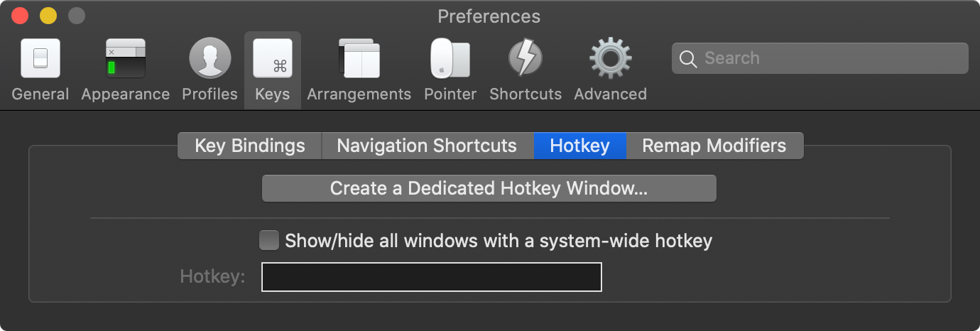Click into the Search preferences field

tap(820, 58)
